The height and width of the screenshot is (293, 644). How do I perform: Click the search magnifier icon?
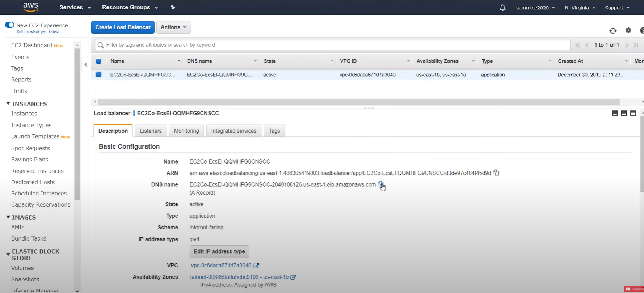point(101,45)
